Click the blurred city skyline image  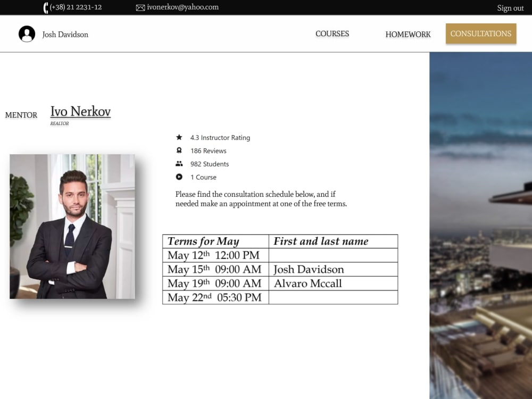480,225
